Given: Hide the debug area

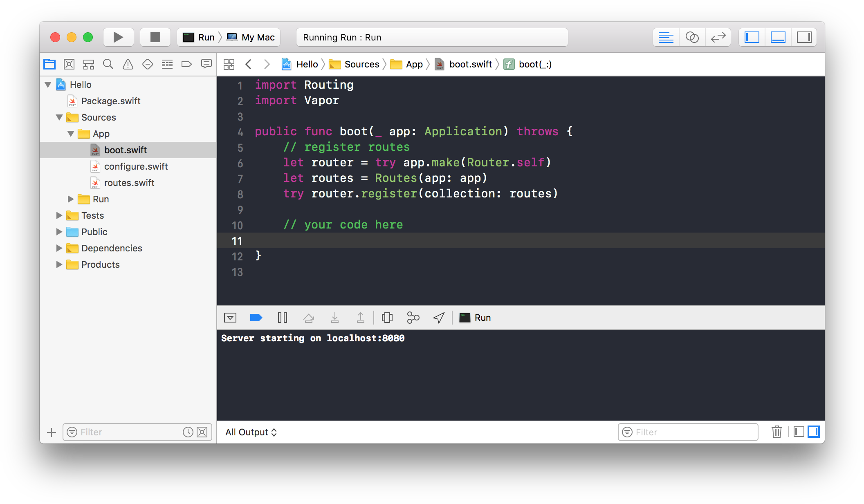Looking at the screenshot, I should click(230, 318).
